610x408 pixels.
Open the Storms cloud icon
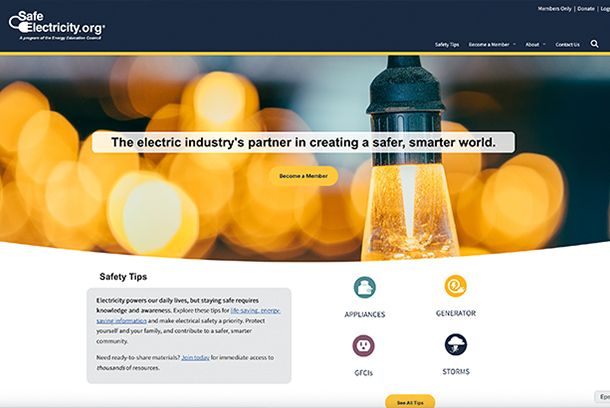pos(456,345)
